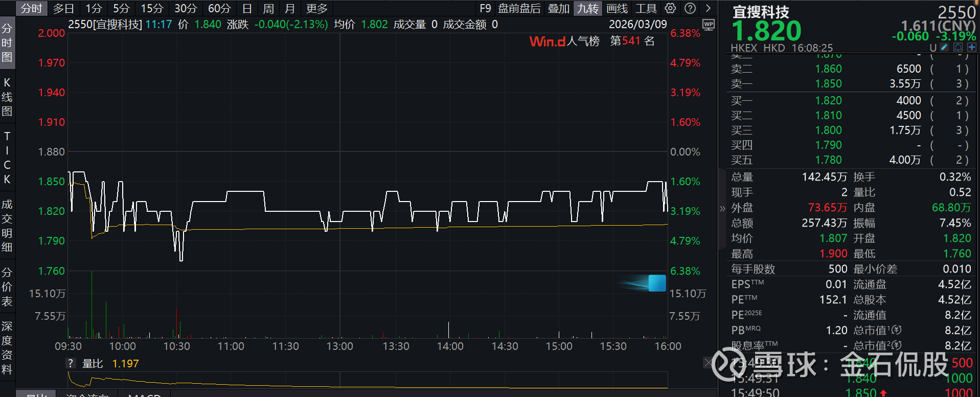This screenshot has width=980, height=397.
Task: Click the 量比 value 1.197 label
Action: coord(125,363)
